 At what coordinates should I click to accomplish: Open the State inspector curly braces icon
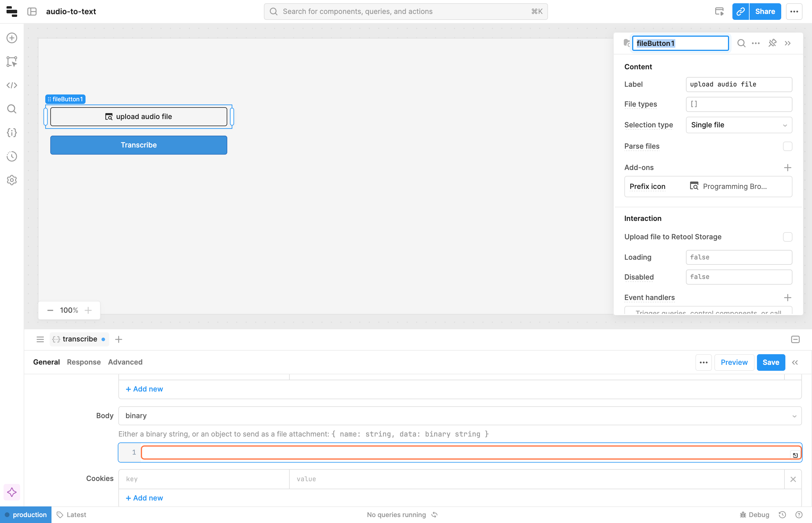(x=12, y=132)
